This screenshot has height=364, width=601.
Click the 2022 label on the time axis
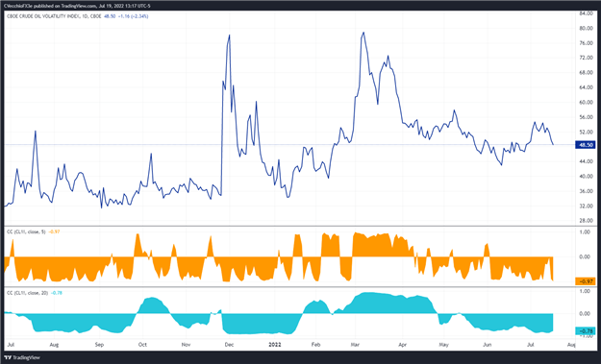275,345
